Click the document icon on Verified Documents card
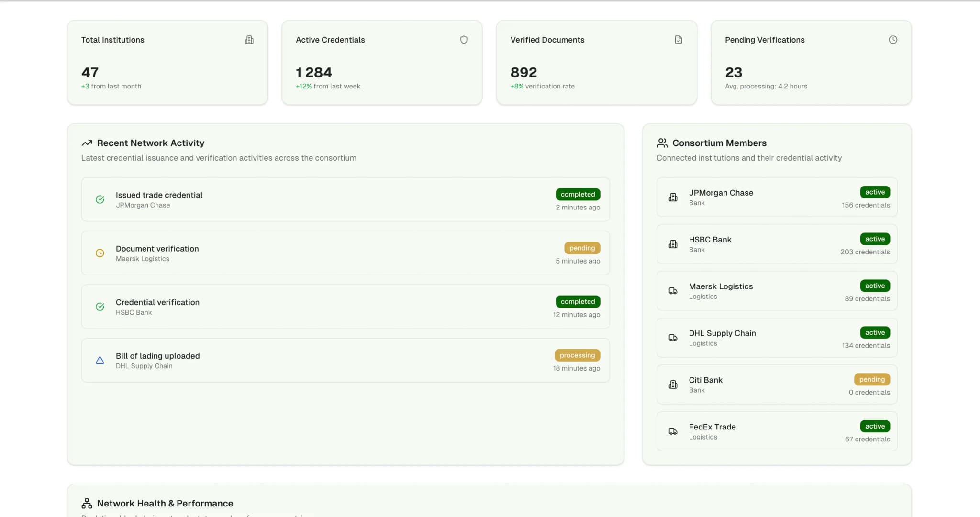Screen dimensions: 980x517 point(678,40)
